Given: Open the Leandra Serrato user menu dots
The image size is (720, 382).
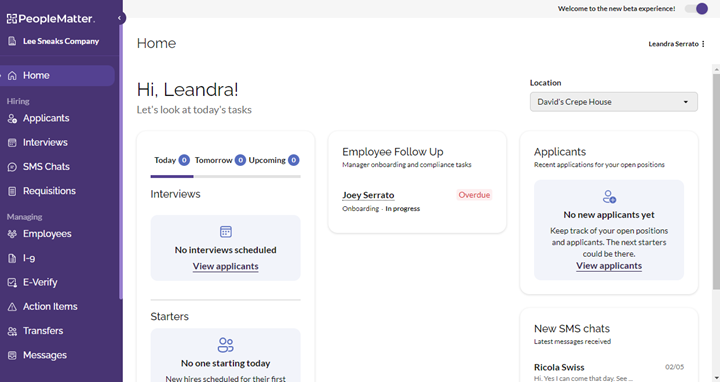Looking at the screenshot, I should (x=703, y=44).
